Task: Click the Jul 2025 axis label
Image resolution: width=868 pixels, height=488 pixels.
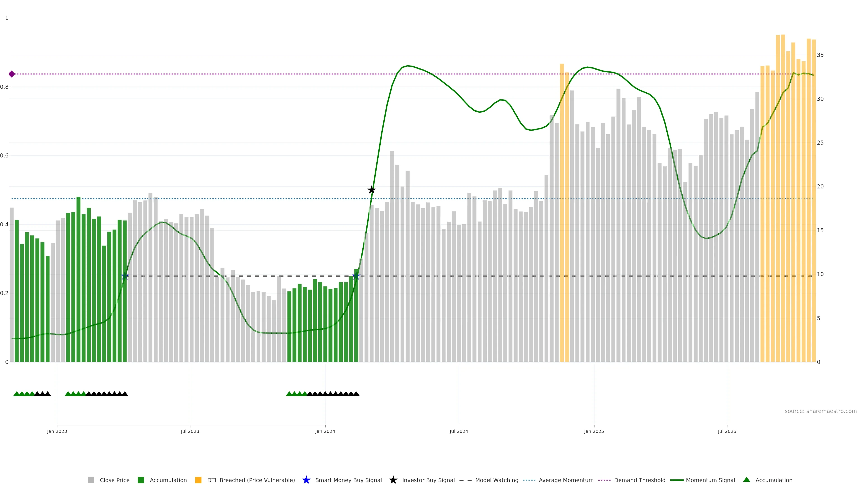Action: pos(727,431)
